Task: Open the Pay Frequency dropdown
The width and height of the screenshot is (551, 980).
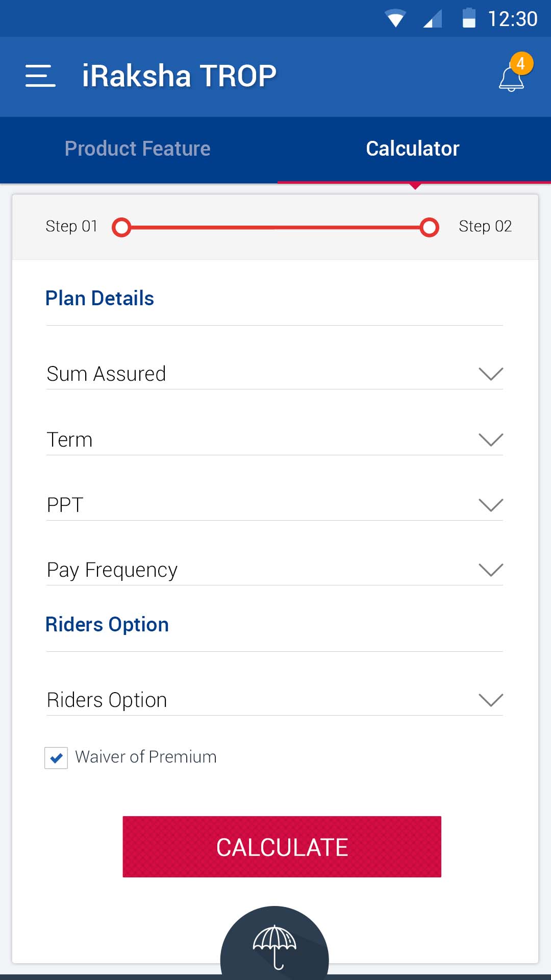Action: tap(491, 570)
